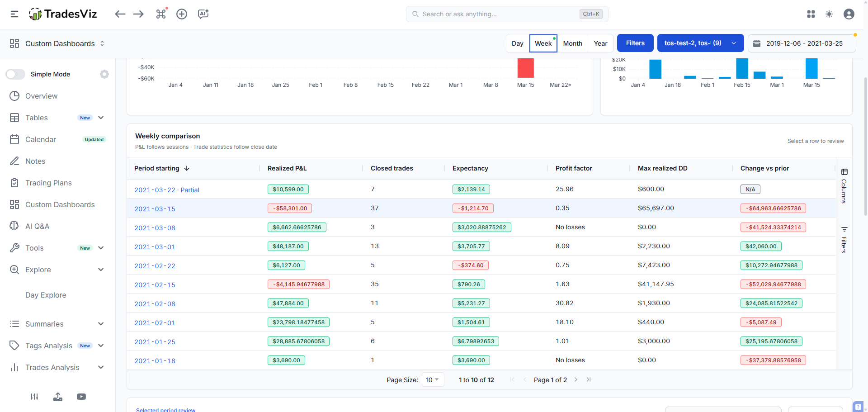The width and height of the screenshot is (868, 412).
Task: Open the command shortcut icon
Action: pyautogui.click(x=161, y=14)
